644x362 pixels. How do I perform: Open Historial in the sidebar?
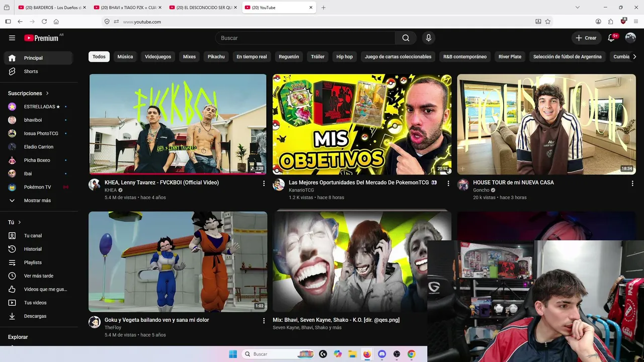coord(38,249)
